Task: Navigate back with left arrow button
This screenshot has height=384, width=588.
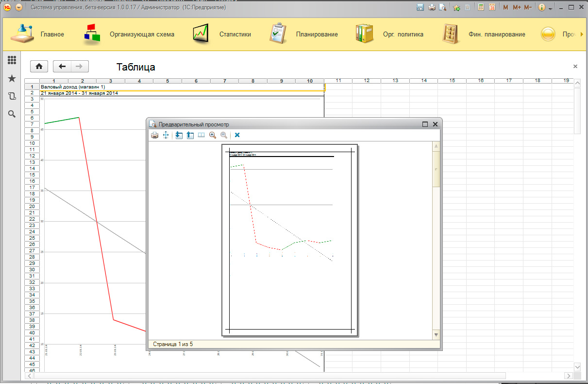Action: coord(62,67)
